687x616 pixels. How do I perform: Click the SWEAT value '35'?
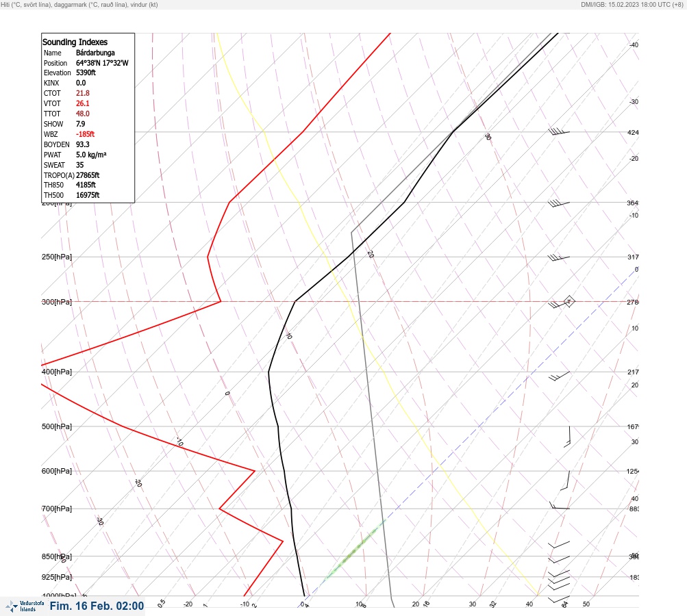tap(79, 165)
